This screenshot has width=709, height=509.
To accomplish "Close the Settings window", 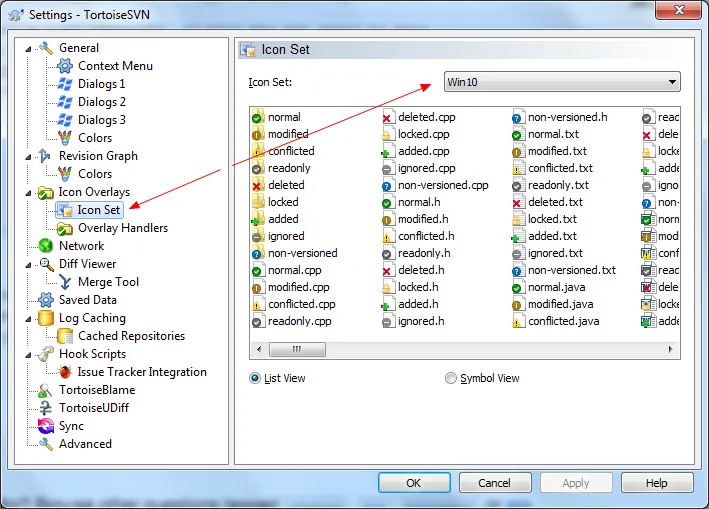I will tap(679, 10).
